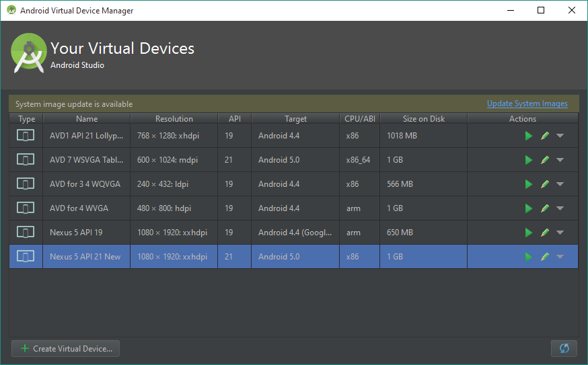This screenshot has height=365, width=588.
Task: Select the Nexus 5 API 19 row name
Action: pyautogui.click(x=87, y=233)
